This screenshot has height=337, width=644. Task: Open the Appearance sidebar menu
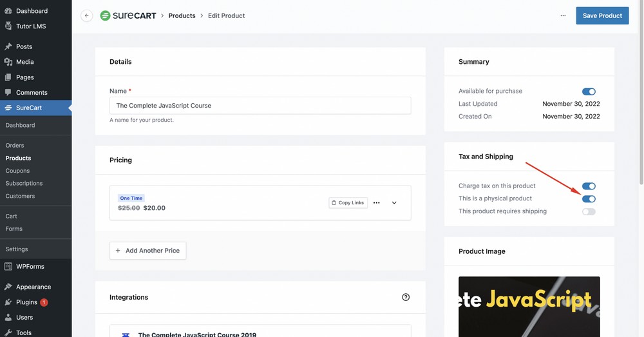click(33, 287)
